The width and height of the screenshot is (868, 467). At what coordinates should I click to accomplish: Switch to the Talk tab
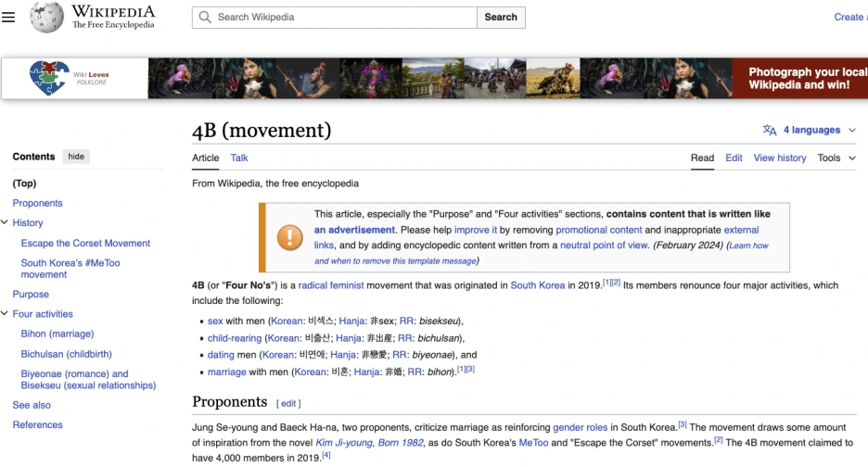pyautogui.click(x=239, y=158)
